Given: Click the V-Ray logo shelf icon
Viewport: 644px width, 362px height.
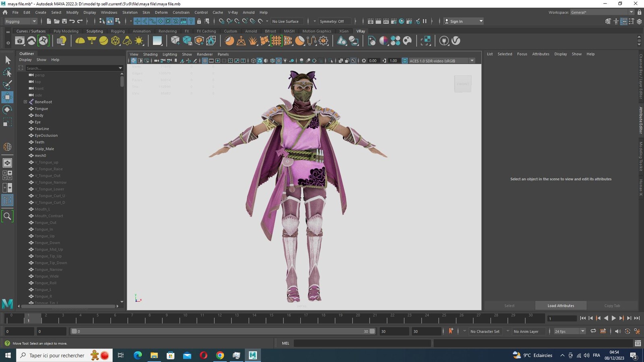Looking at the screenshot, I should pos(456,41).
